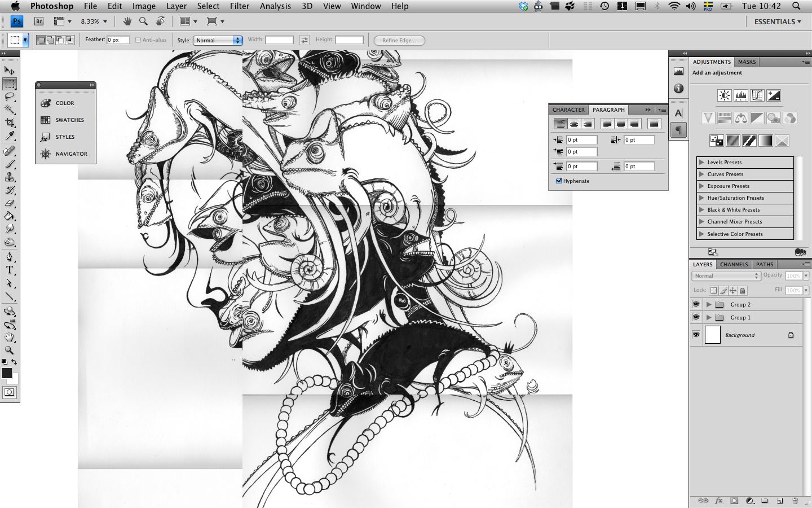Open the Style dropdown set to Normal
This screenshot has height=508, width=812.
pyautogui.click(x=218, y=40)
